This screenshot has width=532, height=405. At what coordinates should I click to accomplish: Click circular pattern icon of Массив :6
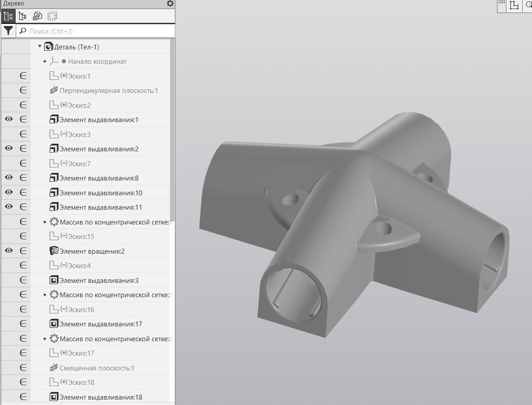54,339
